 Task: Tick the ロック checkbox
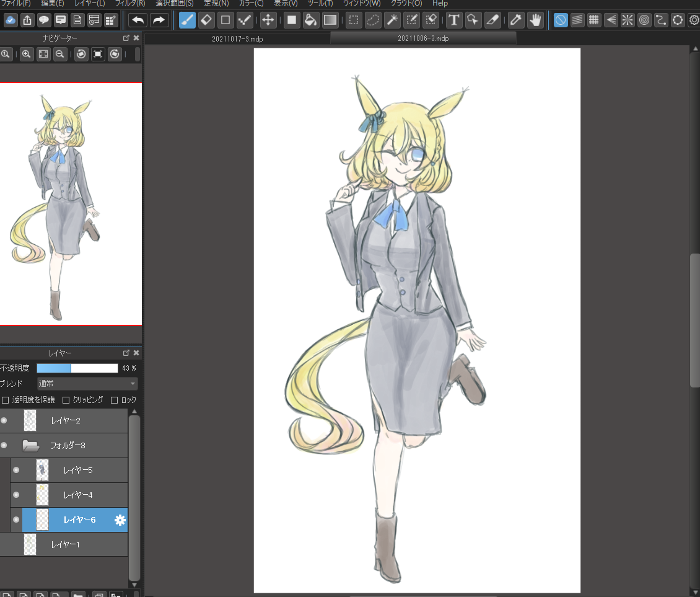(x=114, y=400)
